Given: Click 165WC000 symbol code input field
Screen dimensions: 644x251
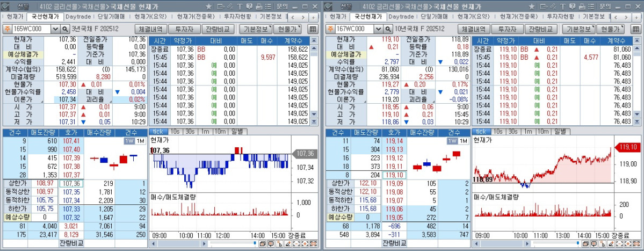Looking at the screenshot, I should pyautogui.click(x=32, y=29).
